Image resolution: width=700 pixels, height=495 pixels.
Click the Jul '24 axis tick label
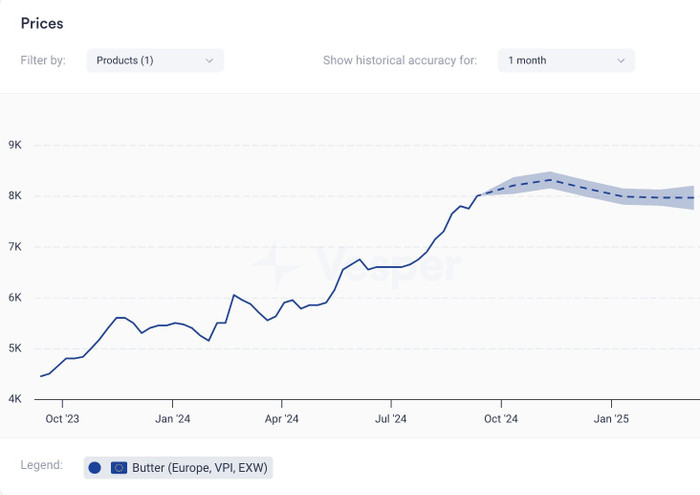coord(391,419)
